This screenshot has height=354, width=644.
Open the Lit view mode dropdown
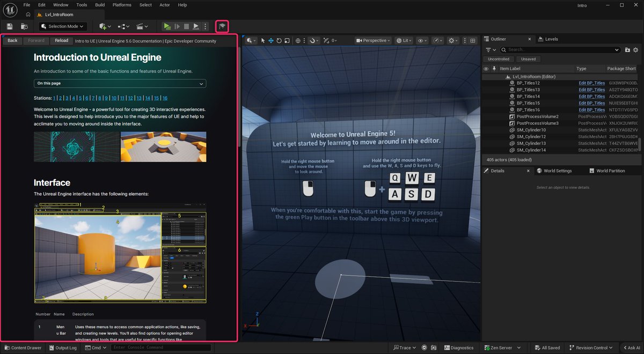(x=403, y=40)
